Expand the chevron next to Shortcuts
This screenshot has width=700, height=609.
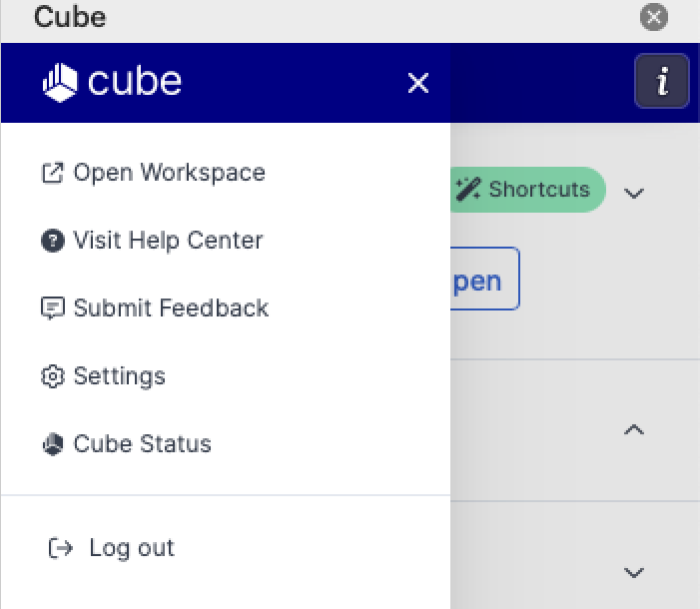coord(633,193)
